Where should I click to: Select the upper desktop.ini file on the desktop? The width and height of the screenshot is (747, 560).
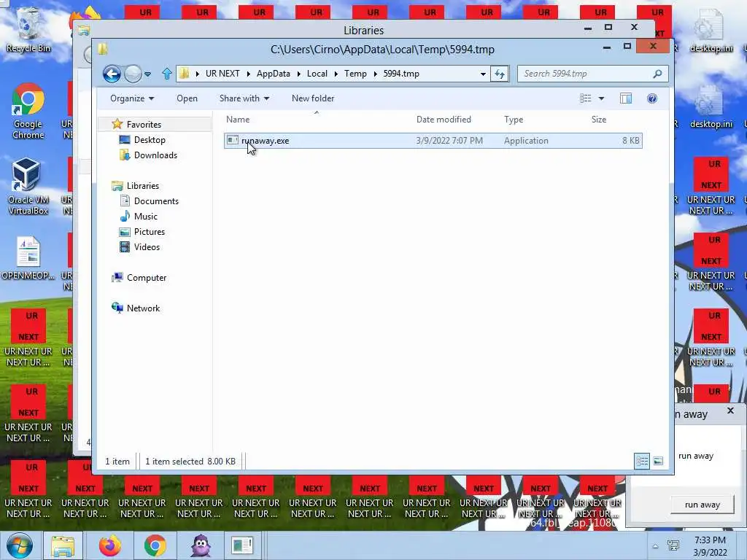[711, 31]
